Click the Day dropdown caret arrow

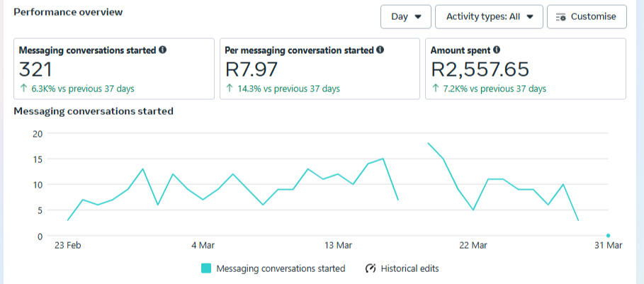pyautogui.click(x=418, y=17)
